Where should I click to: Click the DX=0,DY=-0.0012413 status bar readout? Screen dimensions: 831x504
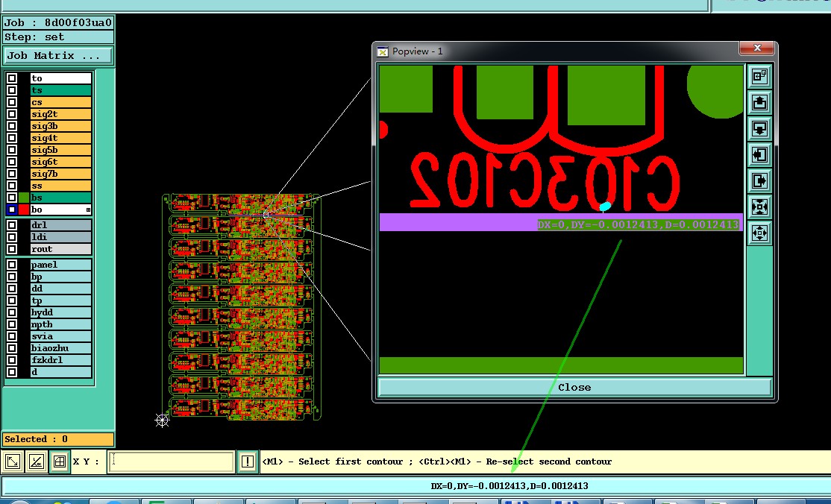[x=509, y=486]
